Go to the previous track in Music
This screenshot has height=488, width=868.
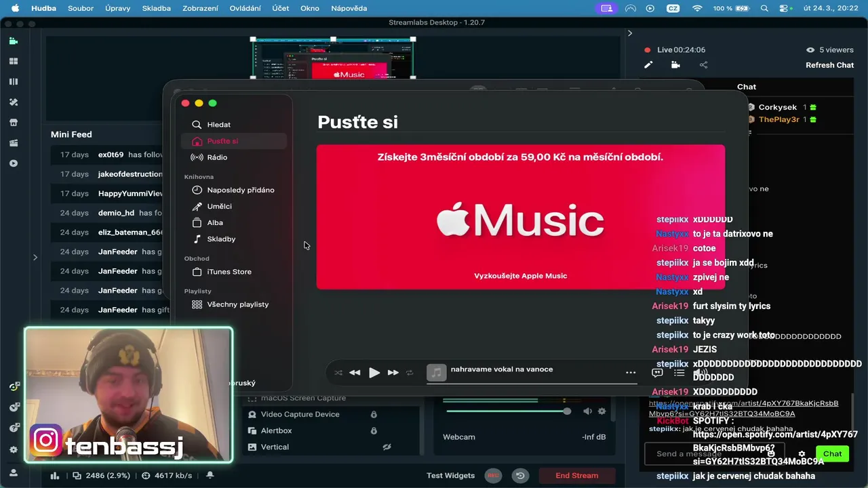pyautogui.click(x=355, y=373)
